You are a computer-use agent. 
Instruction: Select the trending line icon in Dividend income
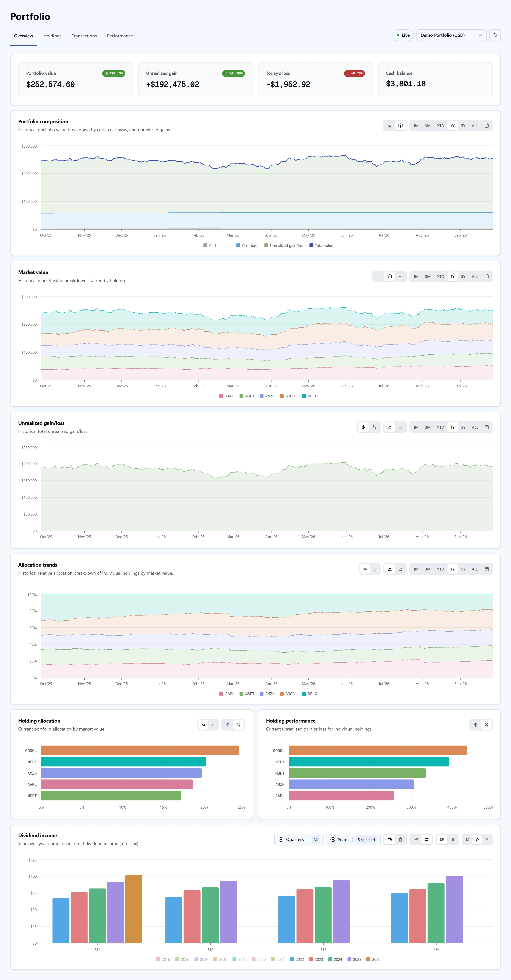pos(416,840)
